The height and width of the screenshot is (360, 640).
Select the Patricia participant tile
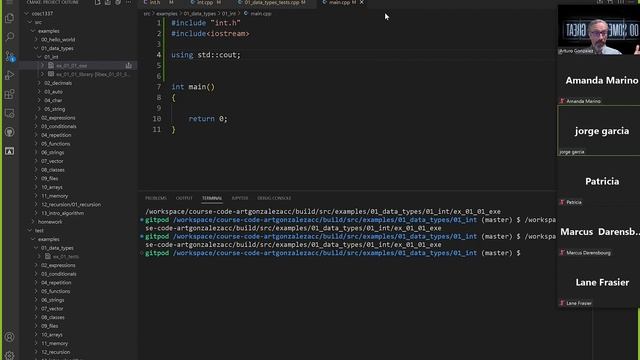[x=598, y=181]
